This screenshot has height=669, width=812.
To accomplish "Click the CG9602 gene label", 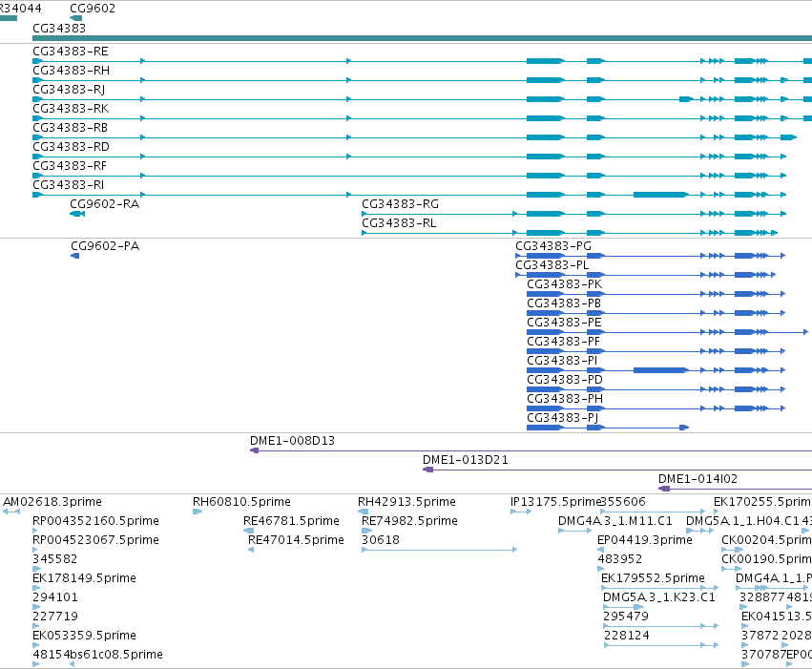I will (93, 9).
